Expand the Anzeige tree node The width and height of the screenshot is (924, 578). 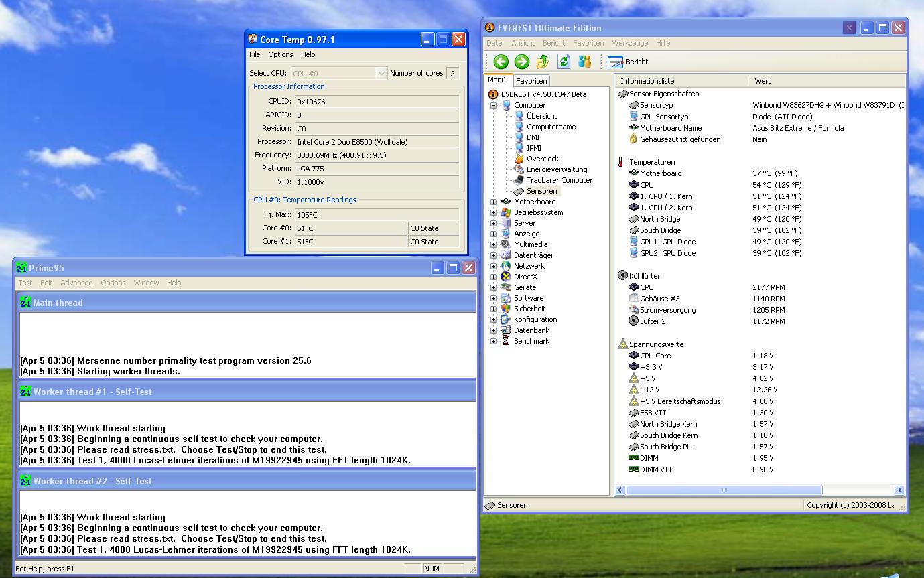[494, 234]
